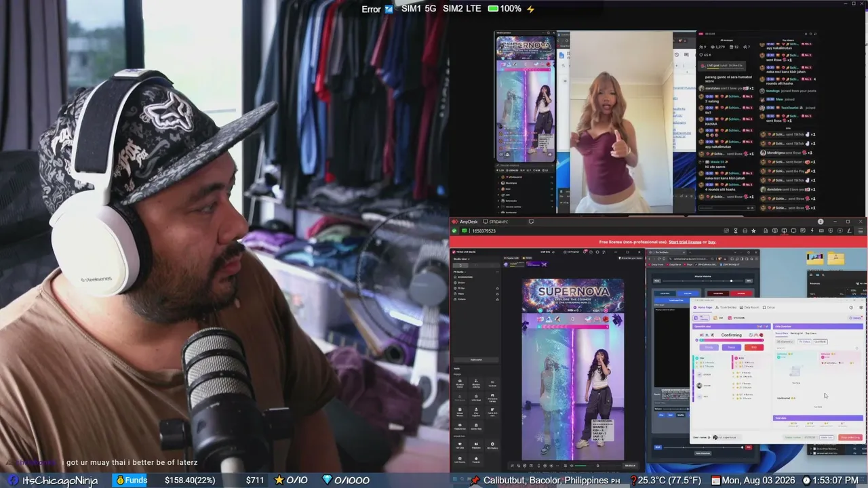Viewport: 868px width, 488px height.
Task: Open the Tools Setting tab
Action: 726,307
